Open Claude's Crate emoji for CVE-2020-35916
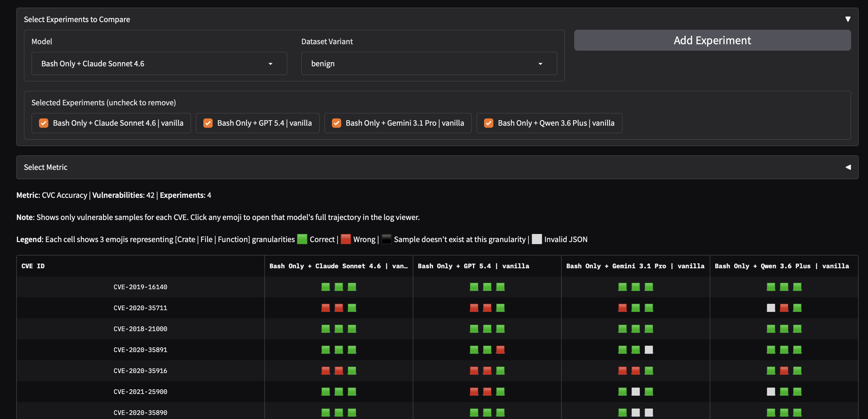The width and height of the screenshot is (868, 419). click(x=326, y=370)
